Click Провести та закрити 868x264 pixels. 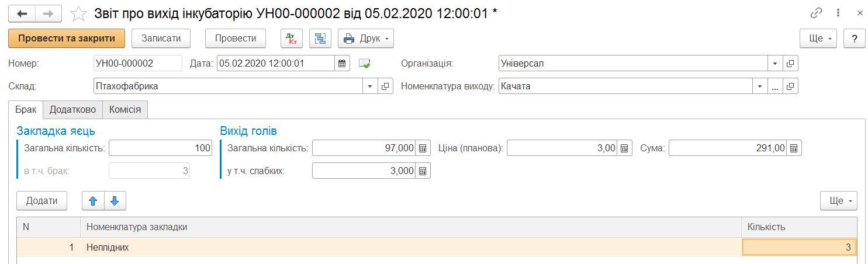pyautogui.click(x=67, y=39)
